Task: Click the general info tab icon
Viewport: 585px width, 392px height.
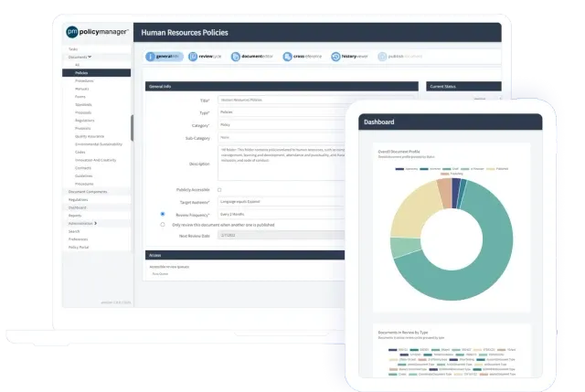Action: [150, 57]
